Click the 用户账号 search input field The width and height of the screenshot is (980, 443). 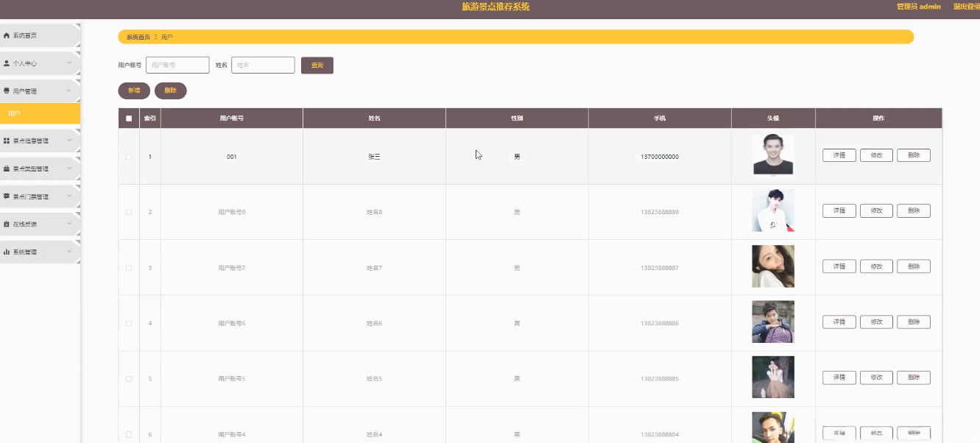(177, 65)
